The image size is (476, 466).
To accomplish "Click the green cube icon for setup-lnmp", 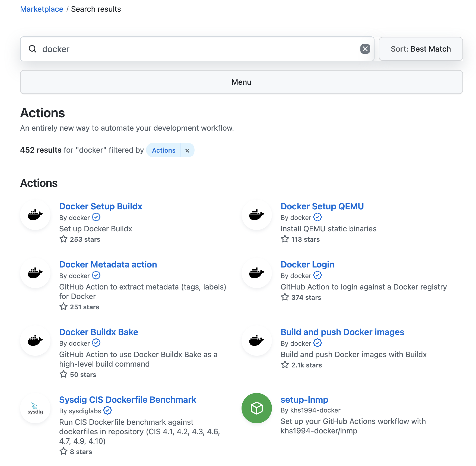I will tap(256, 408).
